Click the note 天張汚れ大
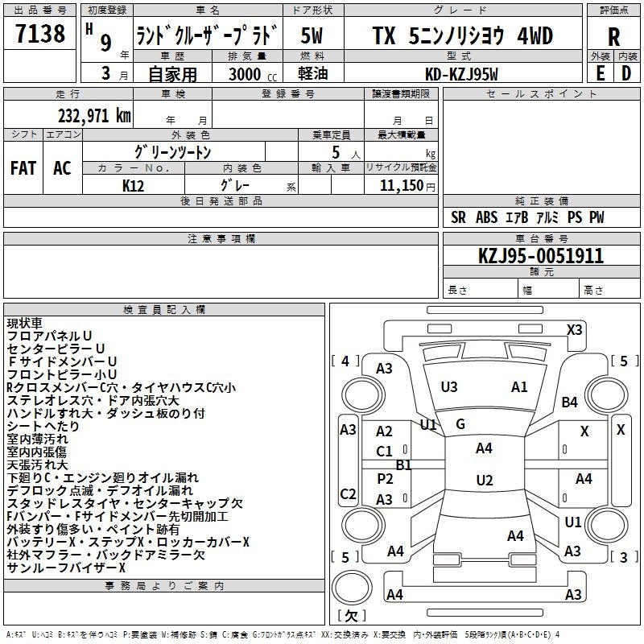 [37, 465]
